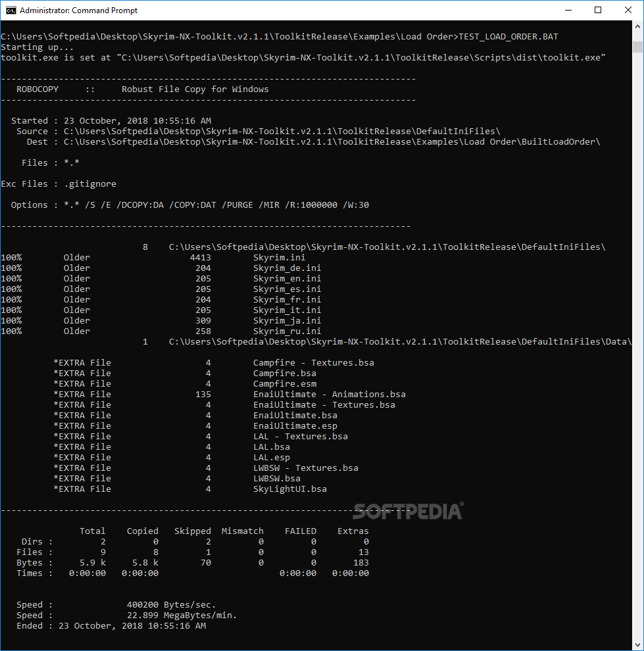Click the 'ROBOCOPY' header text
This screenshot has width=644, height=651.
[37, 89]
